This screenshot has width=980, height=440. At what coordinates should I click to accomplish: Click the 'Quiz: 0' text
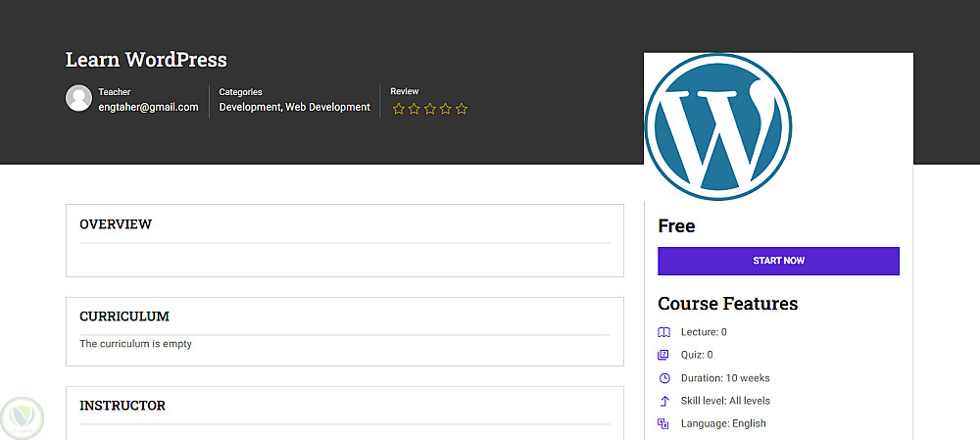click(x=697, y=355)
